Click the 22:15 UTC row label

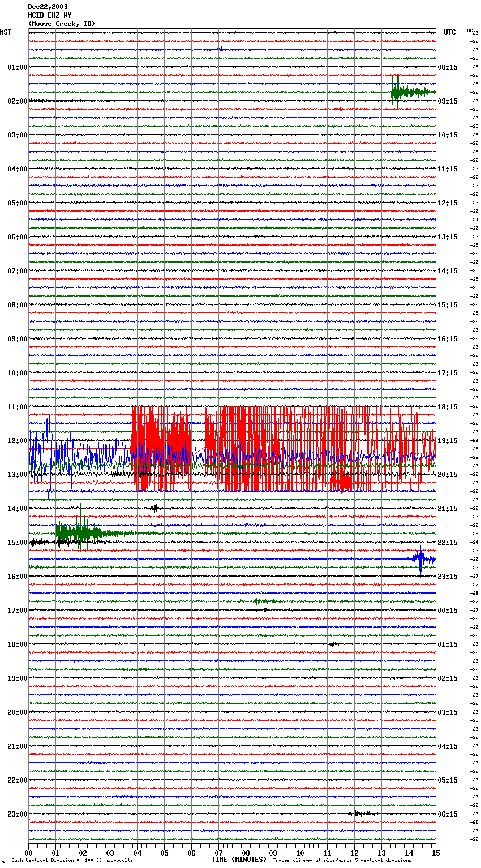tap(448, 543)
